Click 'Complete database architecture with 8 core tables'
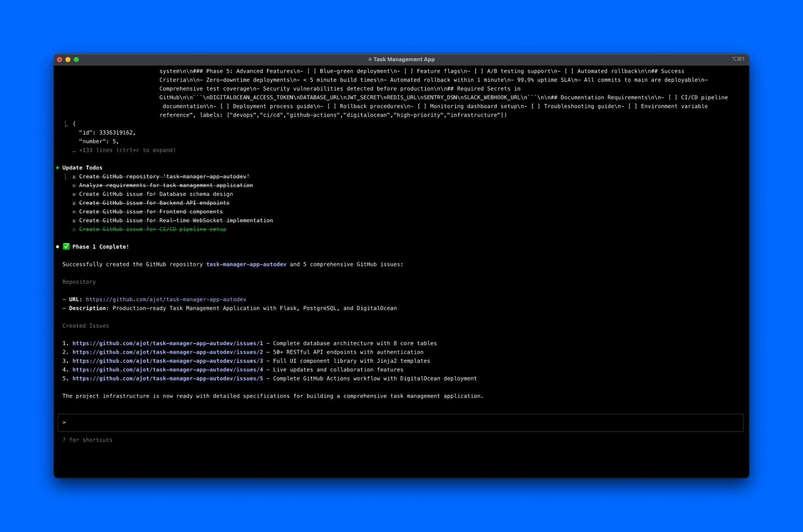 (355, 343)
